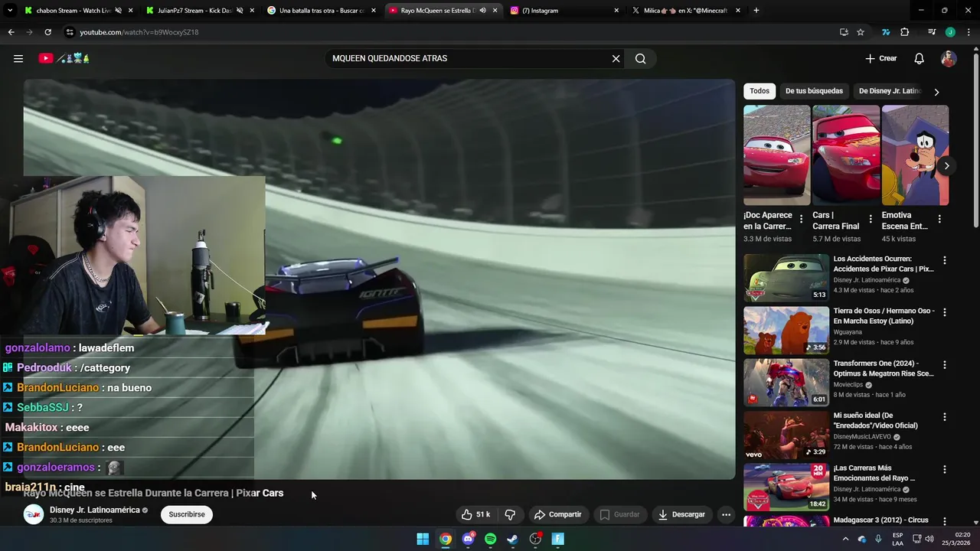Image resolution: width=980 pixels, height=551 pixels.
Task: Unmute the JulianPz7 Stream tab
Action: point(240,11)
